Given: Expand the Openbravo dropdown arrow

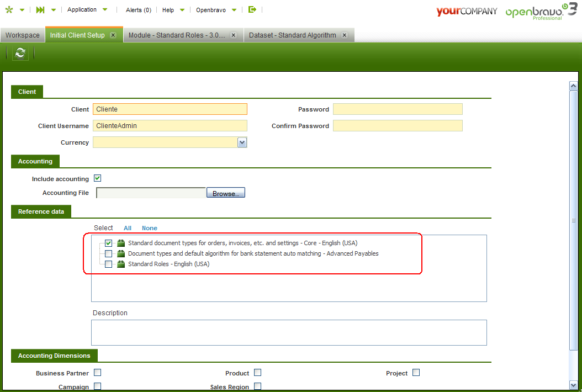Looking at the screenshot, I should 234,10.
